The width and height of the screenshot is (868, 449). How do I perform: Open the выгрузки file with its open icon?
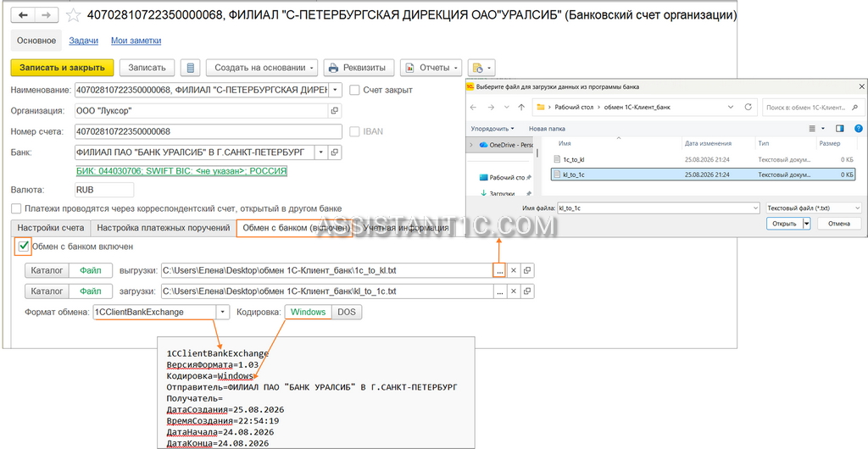point(527,271)
